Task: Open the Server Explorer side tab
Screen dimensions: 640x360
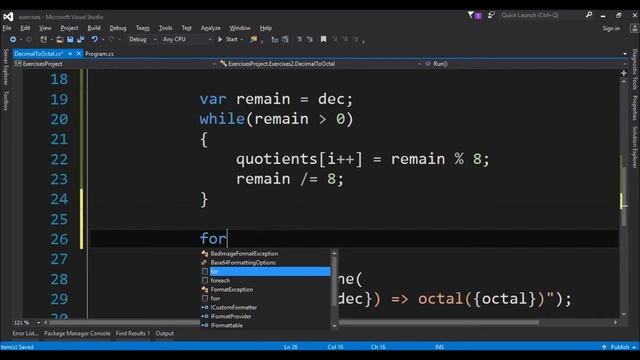Action: (5, 67)
